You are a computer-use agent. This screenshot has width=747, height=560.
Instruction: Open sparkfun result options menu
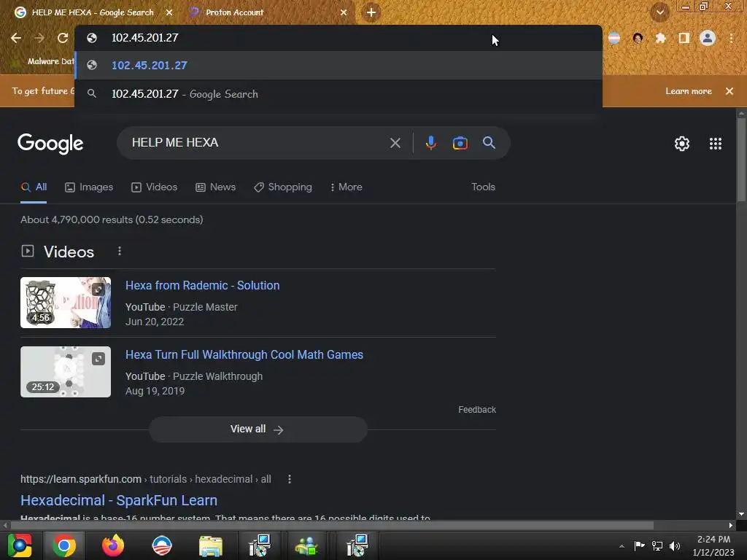tap(290, 479)
